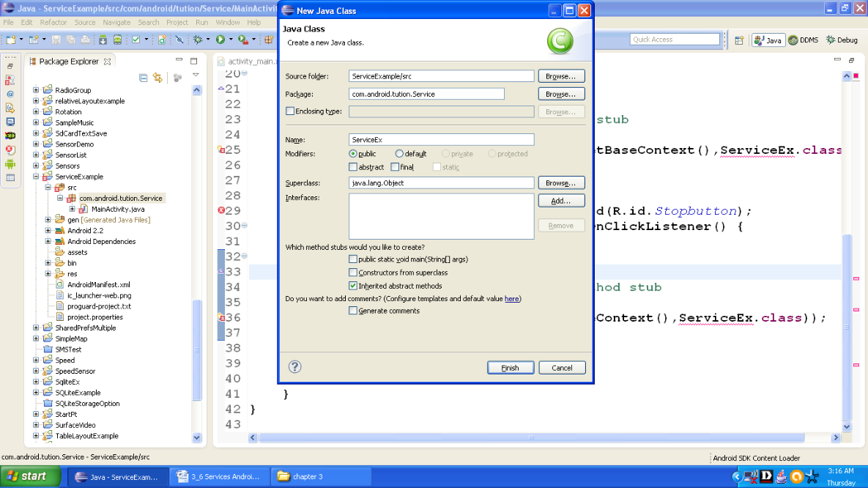Select the Java perspective button top right
Screen dimensions: 868x488
click(768, 40)
